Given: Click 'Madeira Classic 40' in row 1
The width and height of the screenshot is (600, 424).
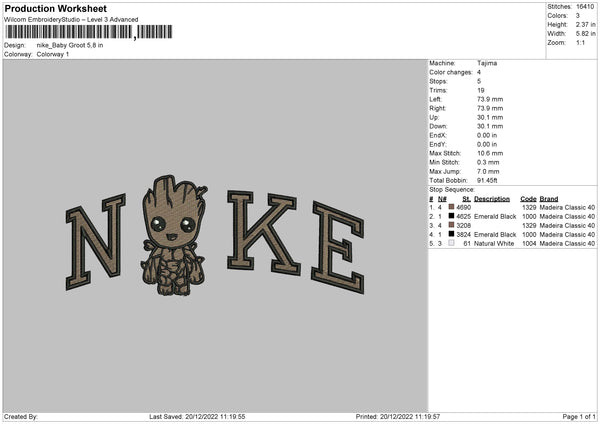Looking at the screenshot, I should click(x=567, y=207).
